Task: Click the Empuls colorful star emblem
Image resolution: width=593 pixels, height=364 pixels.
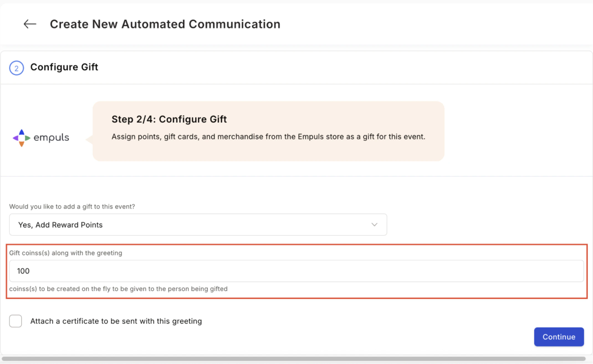Action: 22,138
